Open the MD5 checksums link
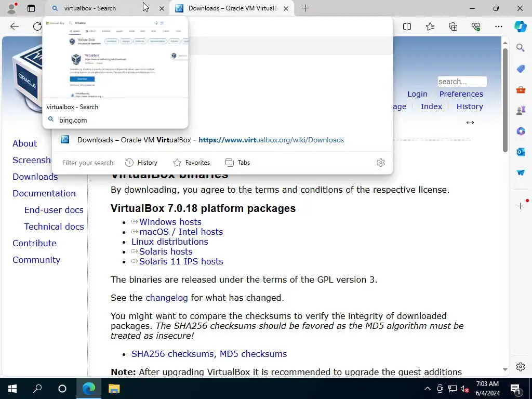The image size is (532, 399). coord(253,354)
